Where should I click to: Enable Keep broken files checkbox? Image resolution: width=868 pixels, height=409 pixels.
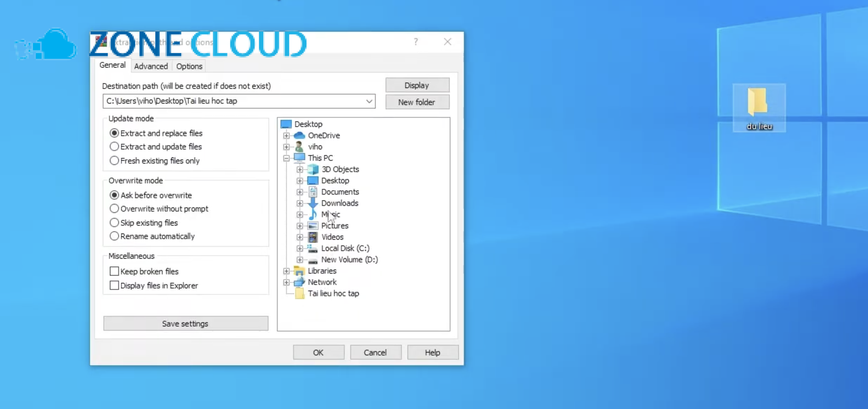114,271
